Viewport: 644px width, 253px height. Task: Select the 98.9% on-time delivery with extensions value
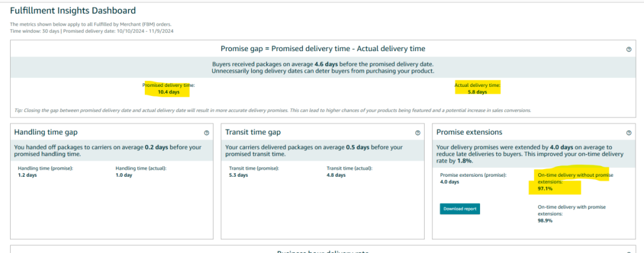(545, 221)
